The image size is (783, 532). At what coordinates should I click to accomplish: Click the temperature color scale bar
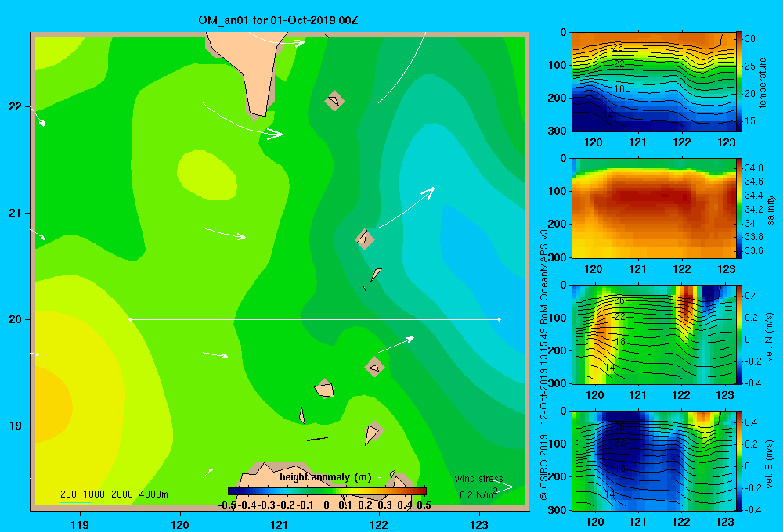point(738,82)
